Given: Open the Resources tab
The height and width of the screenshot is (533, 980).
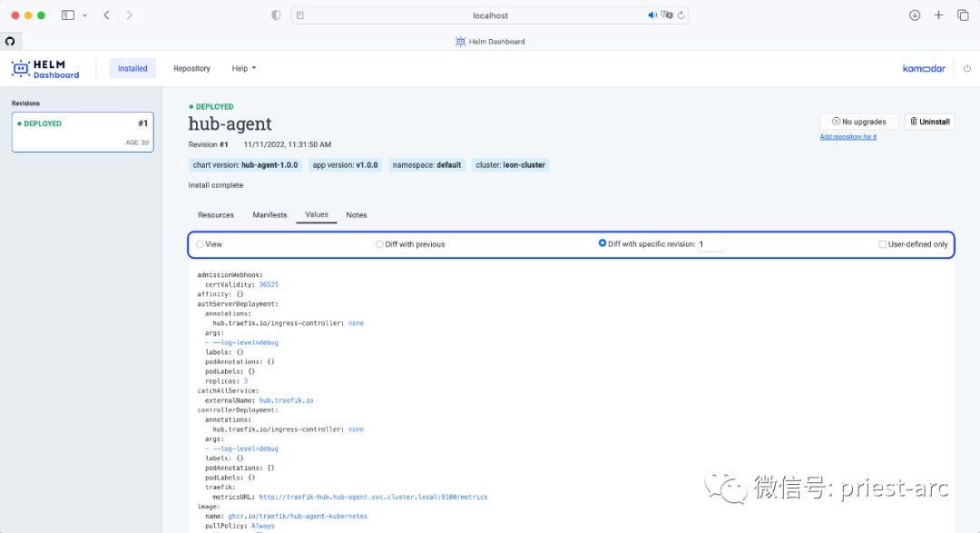Looking at the screenshot, I should 216,214.
